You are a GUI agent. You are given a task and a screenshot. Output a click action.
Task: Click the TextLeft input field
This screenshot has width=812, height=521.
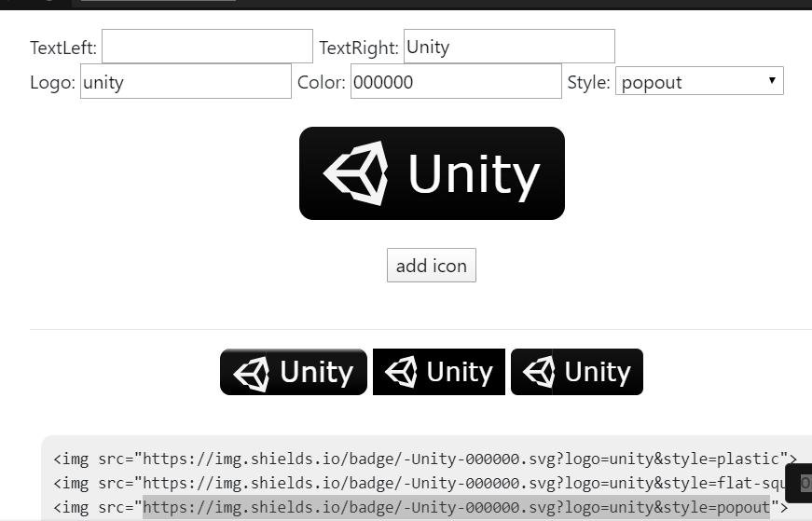coord(207,46)
